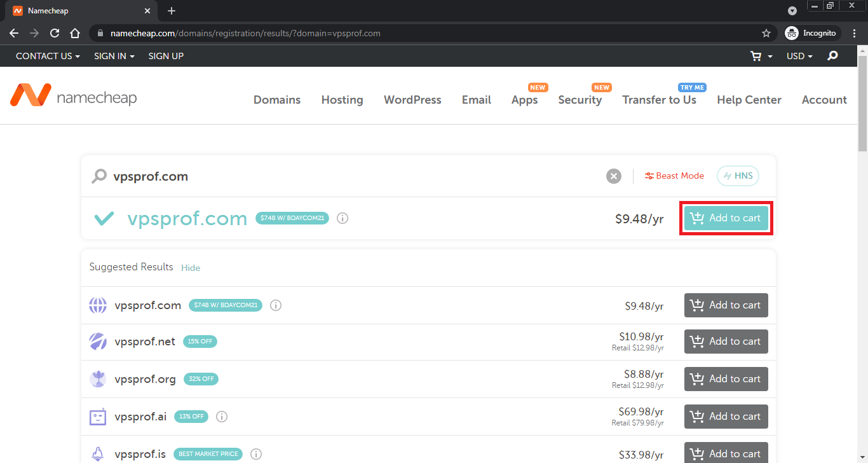868x463 pixels.
Task: Click the globe icon for vpsprof.com
Action: 98,305
